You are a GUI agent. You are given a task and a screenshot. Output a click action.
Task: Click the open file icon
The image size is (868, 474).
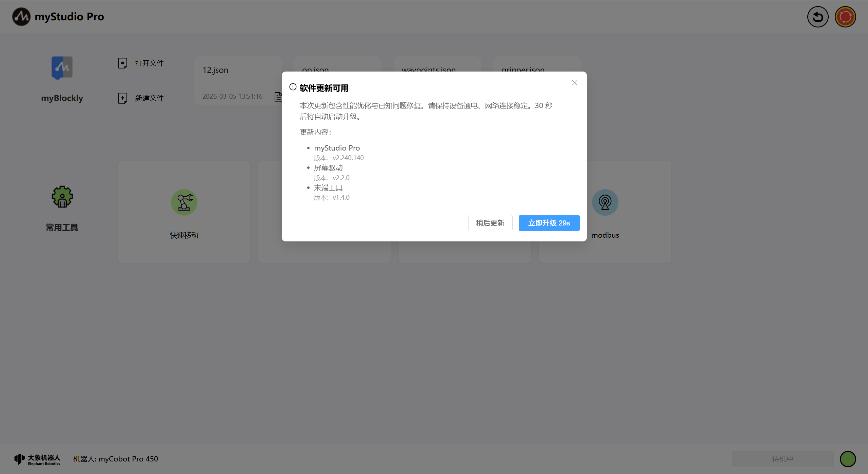[x=122, y=63]
